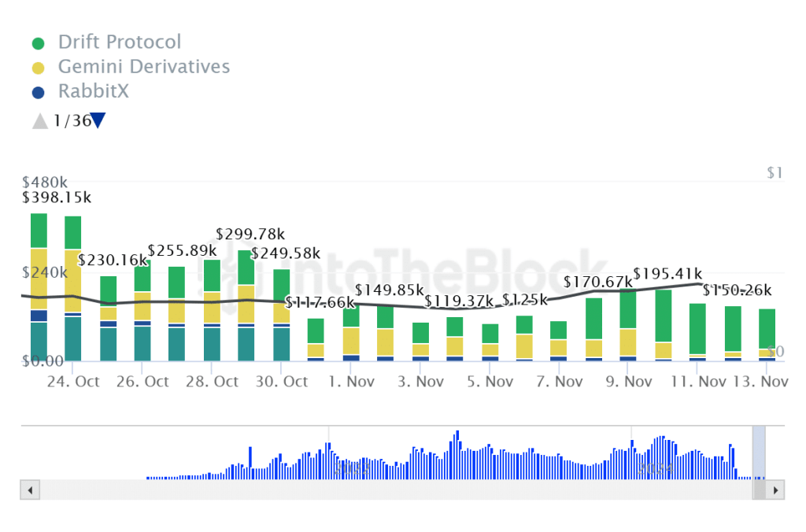Go to next legend page arrow
The height and width of the screenshot is (532, 806).
click(x=98, y=120)
